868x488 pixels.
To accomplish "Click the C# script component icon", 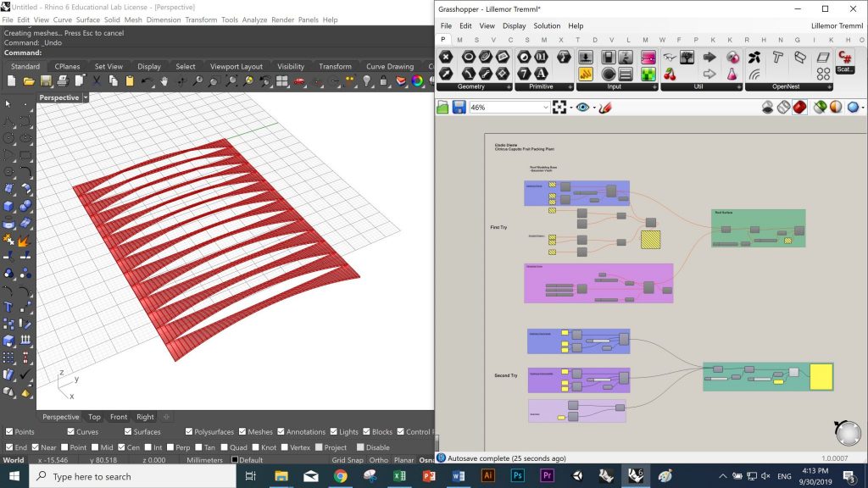I will [844, 58].
